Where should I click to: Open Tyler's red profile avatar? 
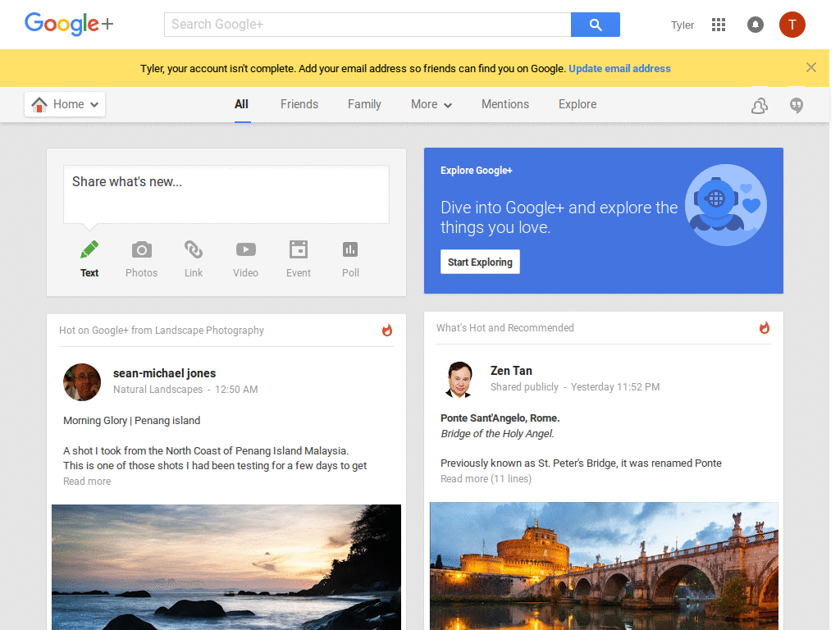pos(792,25)
